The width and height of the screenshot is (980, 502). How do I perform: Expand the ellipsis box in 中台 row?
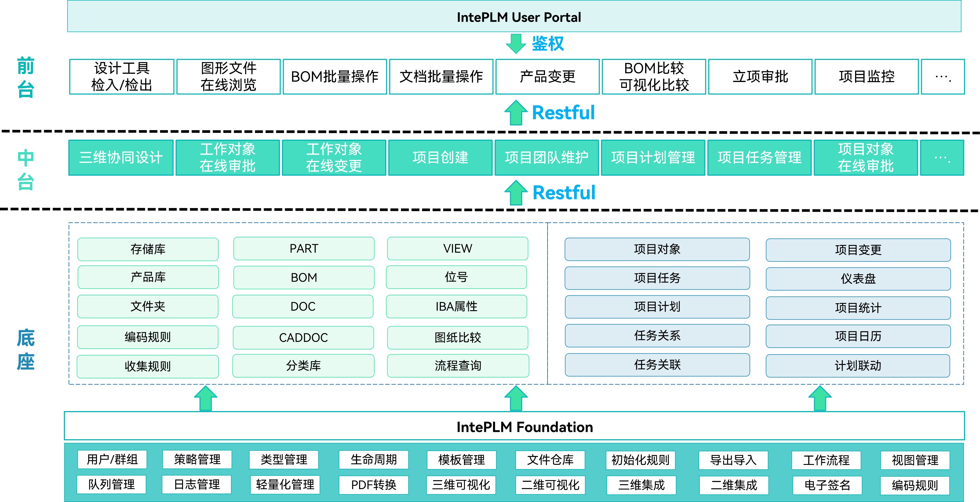coord(941,158)
